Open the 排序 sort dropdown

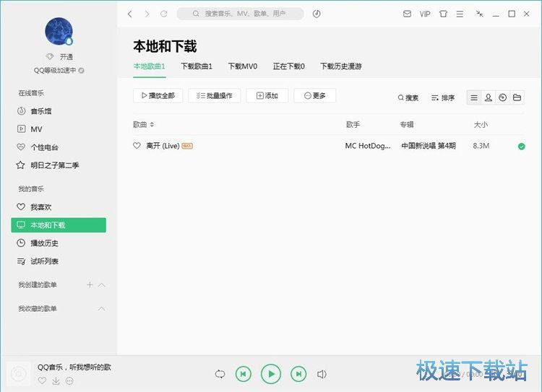point(443,97)
